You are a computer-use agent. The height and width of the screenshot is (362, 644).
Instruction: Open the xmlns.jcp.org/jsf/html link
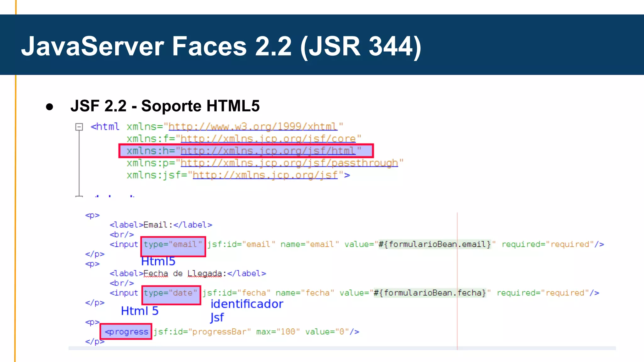coord(268,151)
